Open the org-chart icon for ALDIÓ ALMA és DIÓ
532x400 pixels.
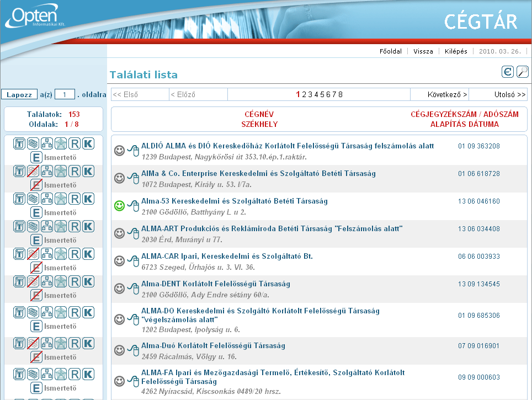[47, 144]
